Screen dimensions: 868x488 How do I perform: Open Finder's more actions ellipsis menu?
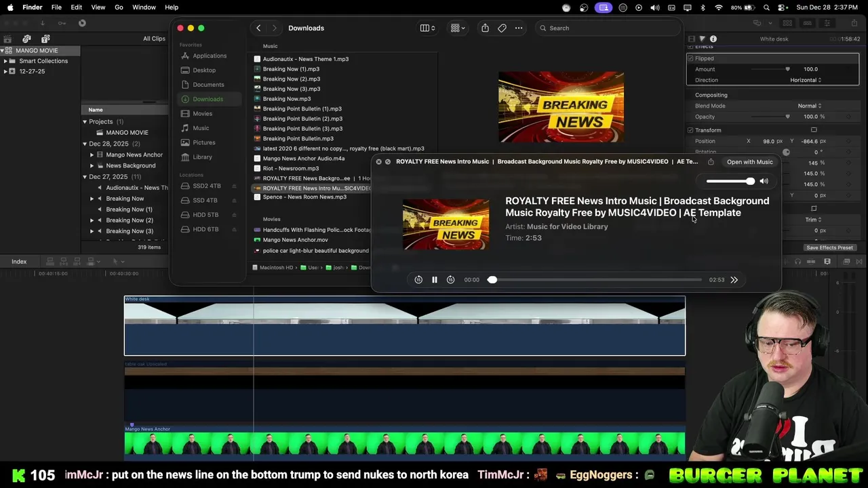click(x=519, y=28)
